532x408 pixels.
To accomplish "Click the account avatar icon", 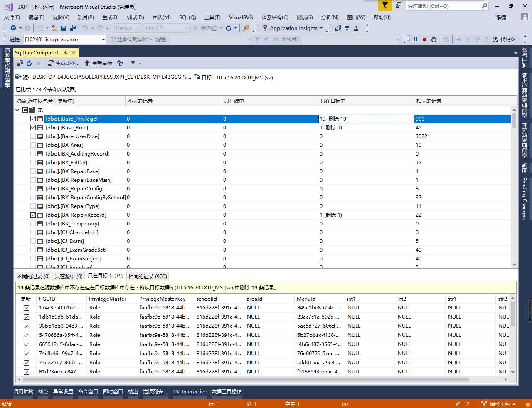I will pyautogui.click(x=525, y=17).
